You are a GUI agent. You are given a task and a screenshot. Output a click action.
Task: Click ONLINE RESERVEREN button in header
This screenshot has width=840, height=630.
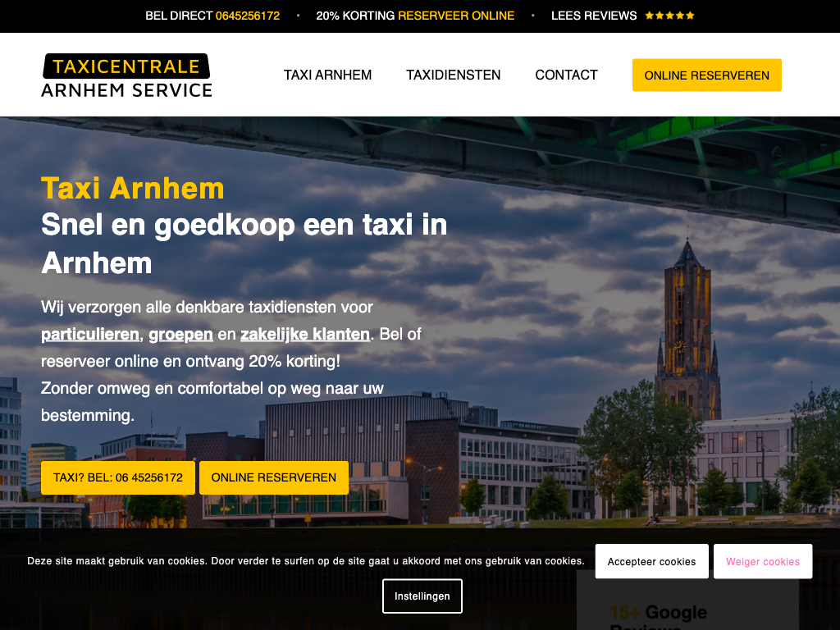click(706, 75)
